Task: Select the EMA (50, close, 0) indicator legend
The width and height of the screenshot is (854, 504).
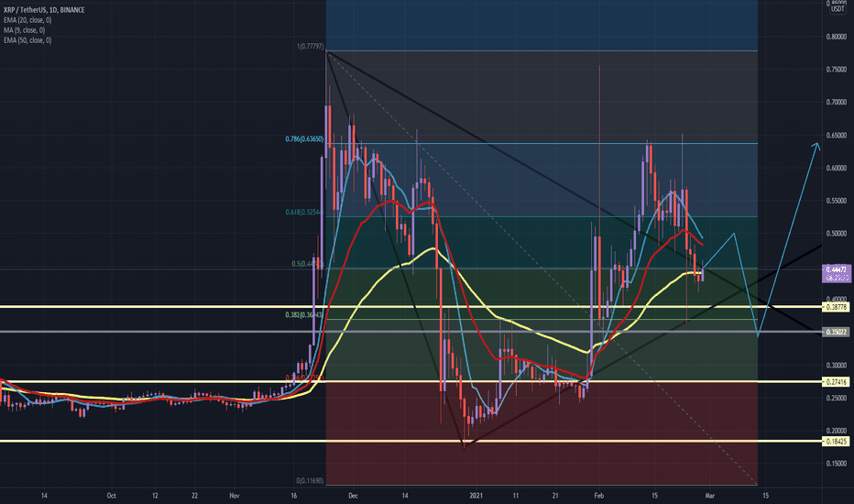Action: point(27,40)
